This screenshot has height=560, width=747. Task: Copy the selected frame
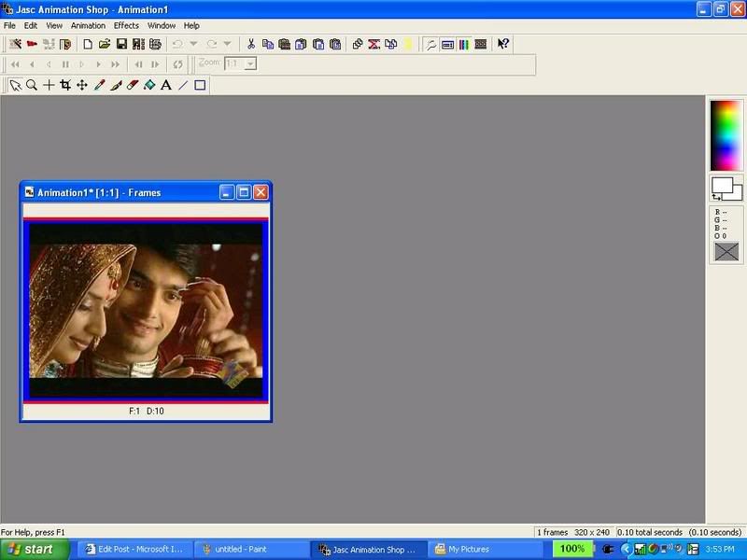(268, 44)
